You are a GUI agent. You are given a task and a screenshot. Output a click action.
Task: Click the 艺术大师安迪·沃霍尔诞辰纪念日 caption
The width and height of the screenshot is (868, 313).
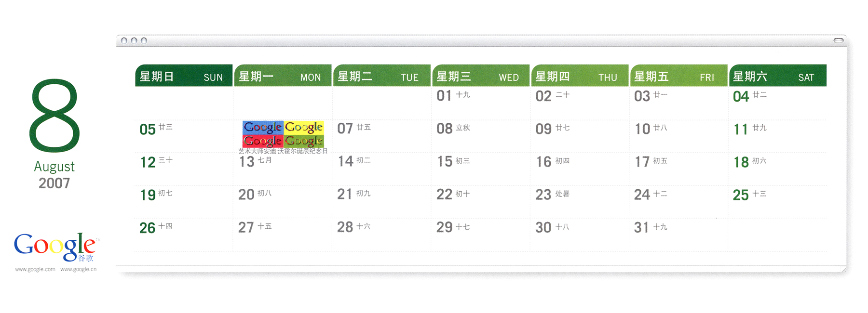(283, 151)
